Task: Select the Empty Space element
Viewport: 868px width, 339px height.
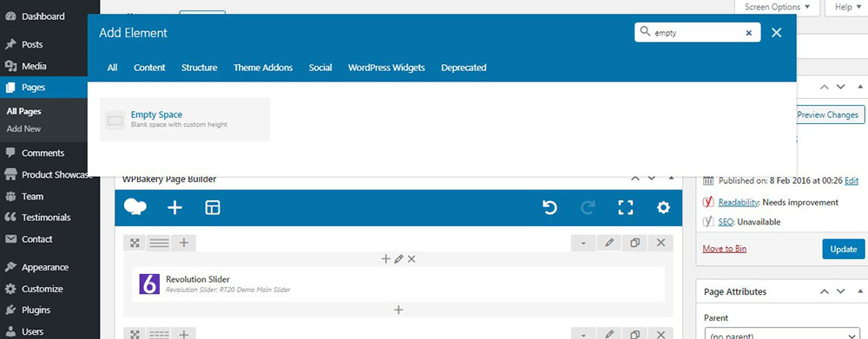Action: point(185,120)
